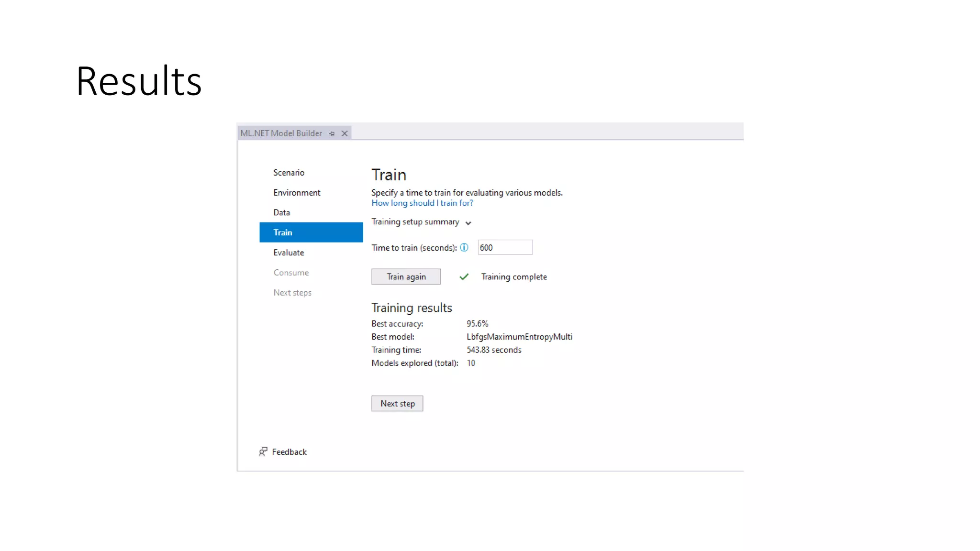Open the Scenario step

pyautogui.click(x=289, y=173)
